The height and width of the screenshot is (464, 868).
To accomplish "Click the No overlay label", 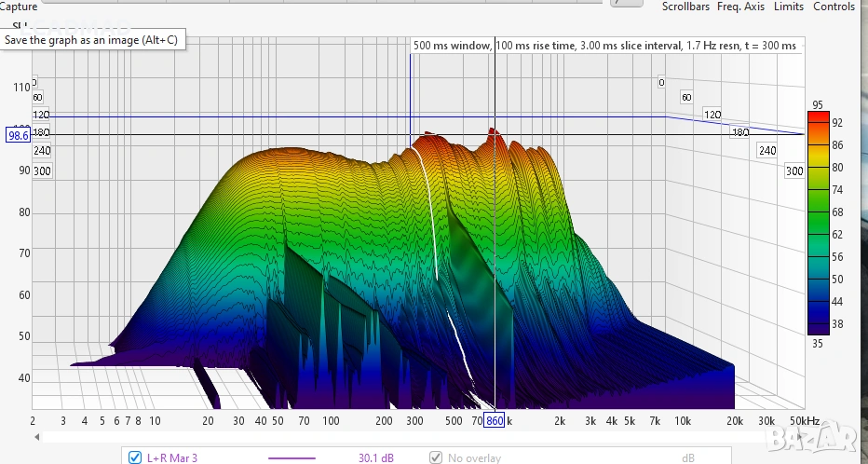I will click(x=474, y=457).
